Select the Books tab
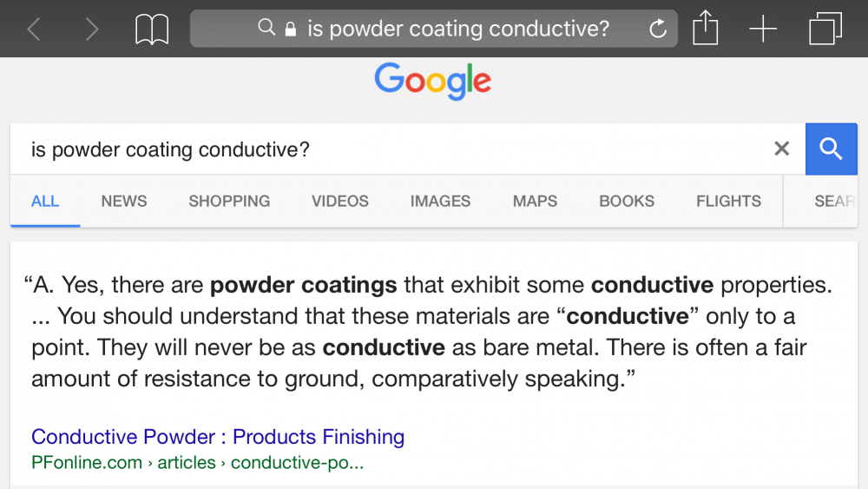The height and width of the screenshot is (489, 868). click(627, 201)
